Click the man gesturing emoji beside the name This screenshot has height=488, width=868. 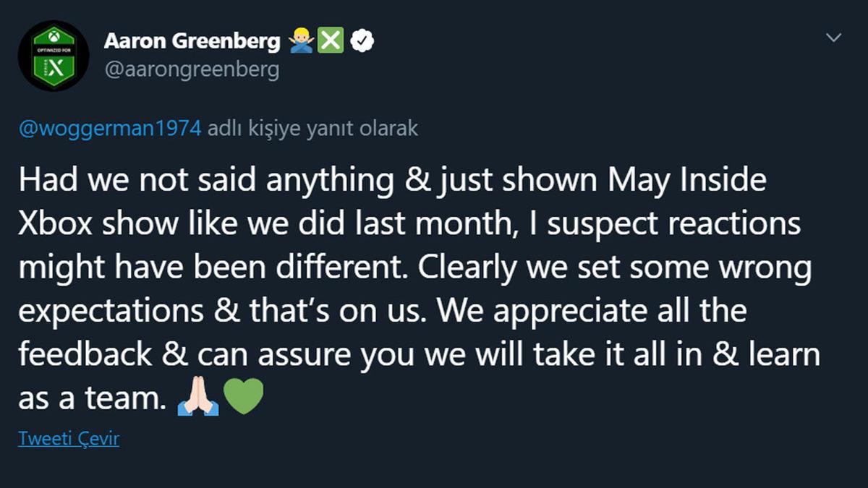tap(301, 41)
